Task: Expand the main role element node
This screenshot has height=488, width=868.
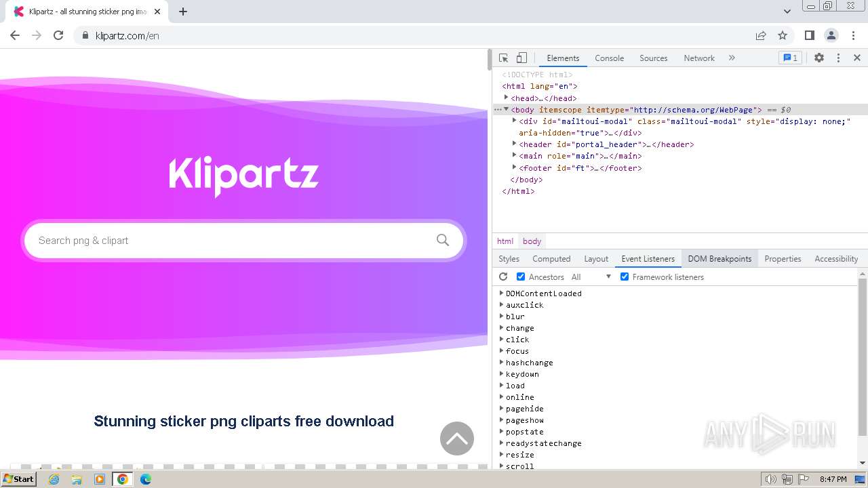Action: 515,155
